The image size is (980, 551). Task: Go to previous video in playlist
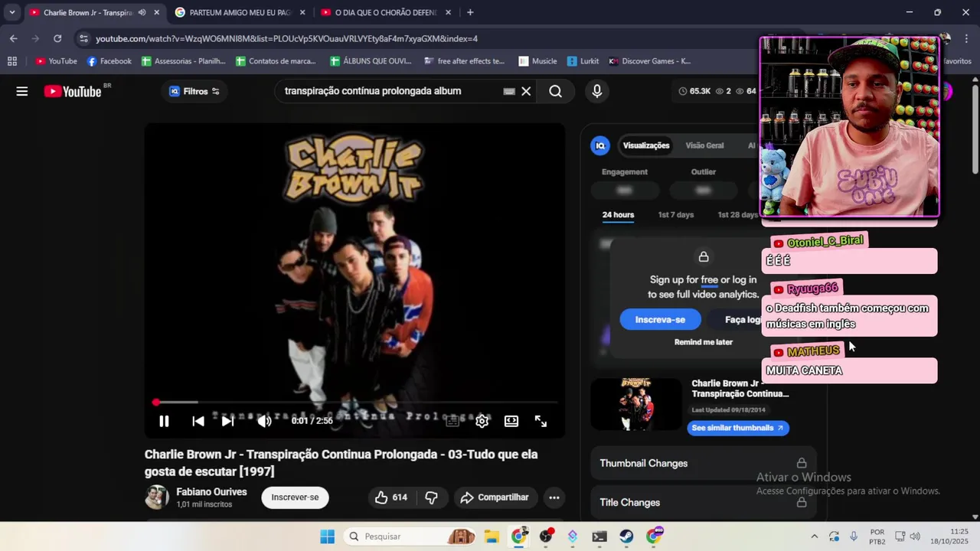click(198, 421)
